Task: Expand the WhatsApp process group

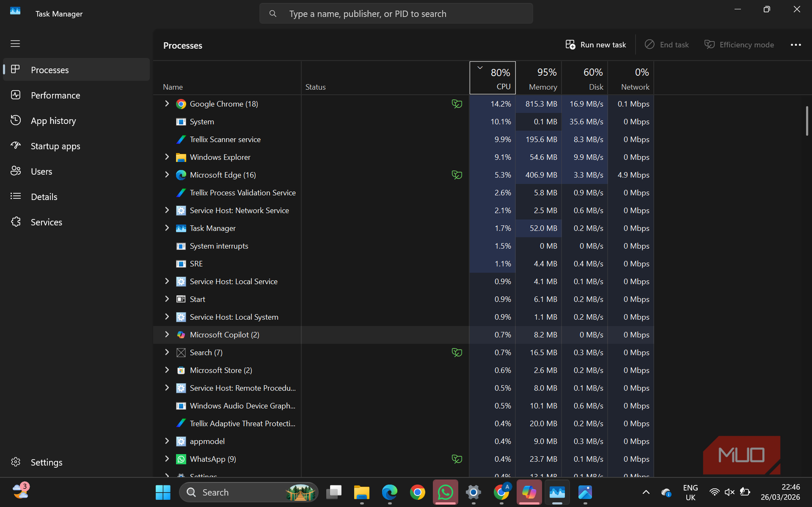Action: click(167, 459)
